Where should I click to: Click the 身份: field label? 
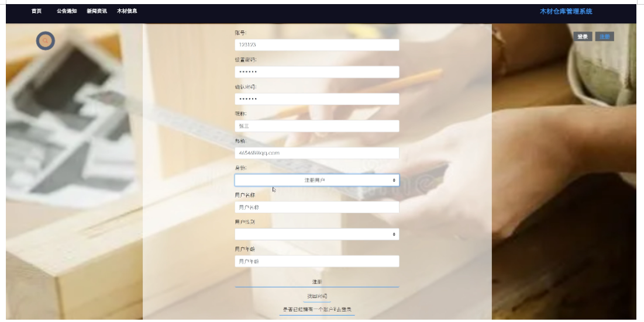coord(240,168)
